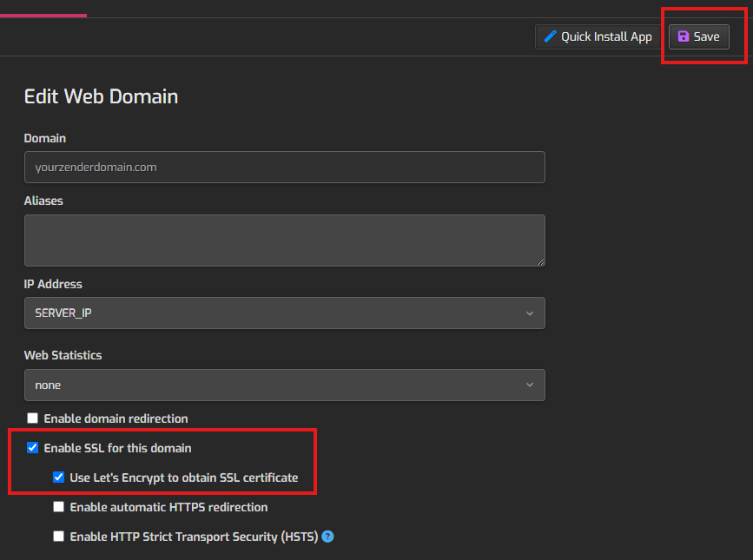Click the Aliases textarea resize grip
The height and width of the screenshot is (560, 753).
[x=539, y=260]
